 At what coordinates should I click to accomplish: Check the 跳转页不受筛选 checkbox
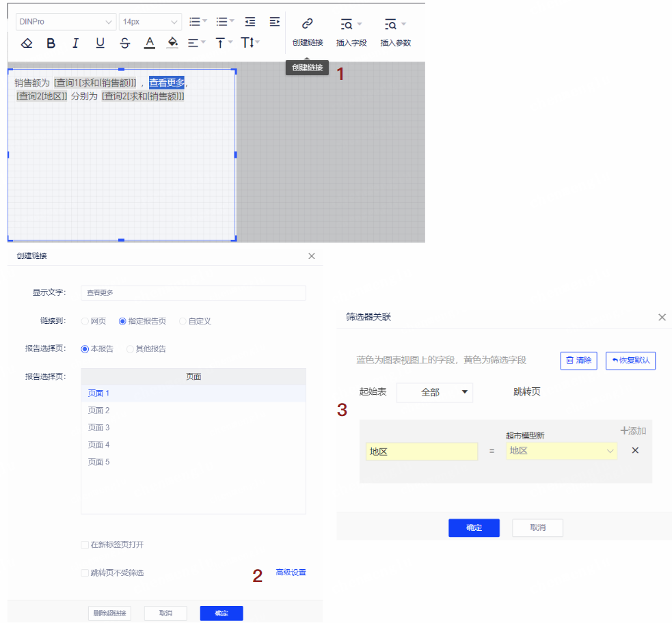pyautogui.click(x=85, y=573)
